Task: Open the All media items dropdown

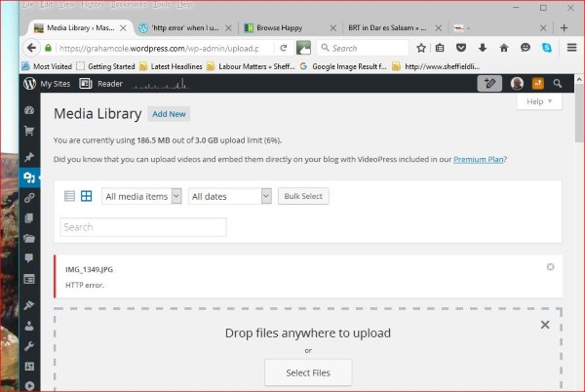Action: [x=141, y=196]
